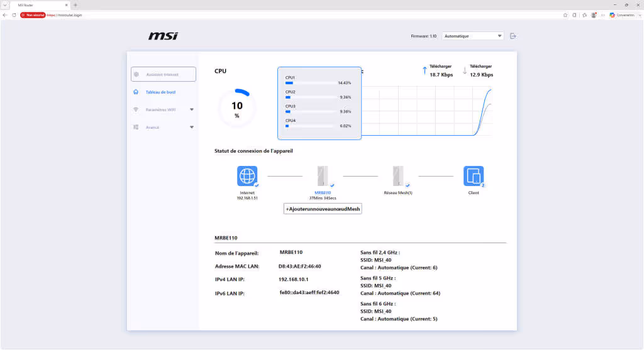Open the Assistant menu item in sidebar
Screen dimensions: 644x350
click(x=163, y=74)
